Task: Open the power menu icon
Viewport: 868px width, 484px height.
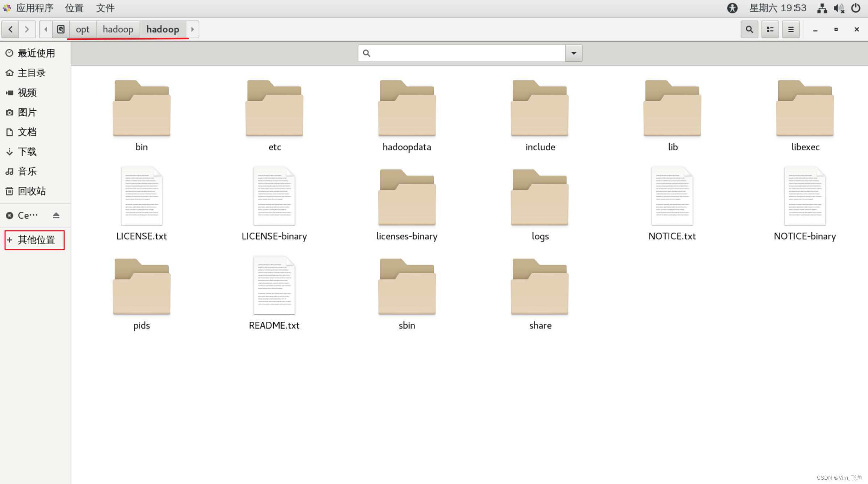Action: [x=856, y=8]
